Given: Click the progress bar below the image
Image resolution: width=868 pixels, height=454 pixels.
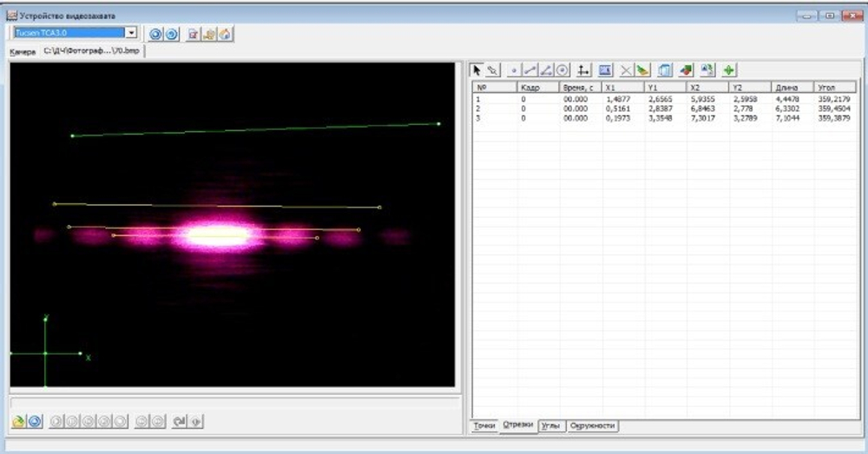Looking at the screenshot, I should click(x=234, y=402).
